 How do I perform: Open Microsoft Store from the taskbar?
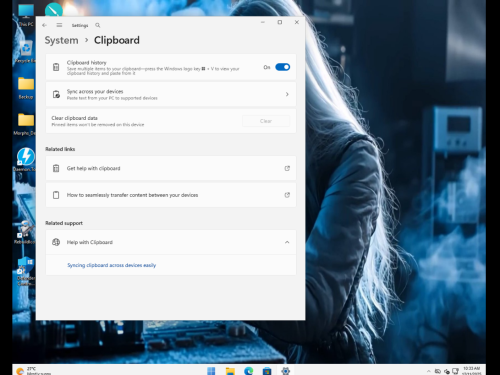(x=267, y=371)
